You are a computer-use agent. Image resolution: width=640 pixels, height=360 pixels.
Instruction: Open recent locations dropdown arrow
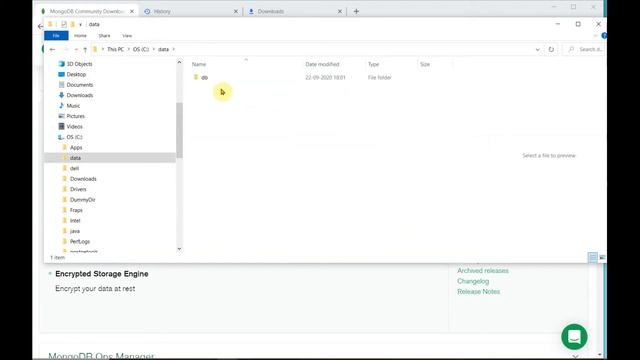(76, 49)
